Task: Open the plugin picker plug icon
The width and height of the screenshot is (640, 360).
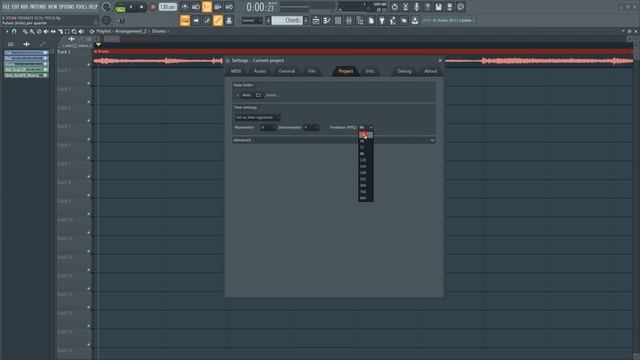Action: (x=382, y=20)
